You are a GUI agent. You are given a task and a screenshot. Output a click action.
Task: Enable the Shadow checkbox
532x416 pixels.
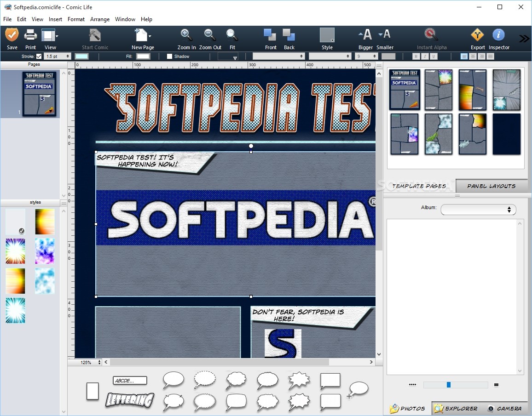[x=170, y=56]
